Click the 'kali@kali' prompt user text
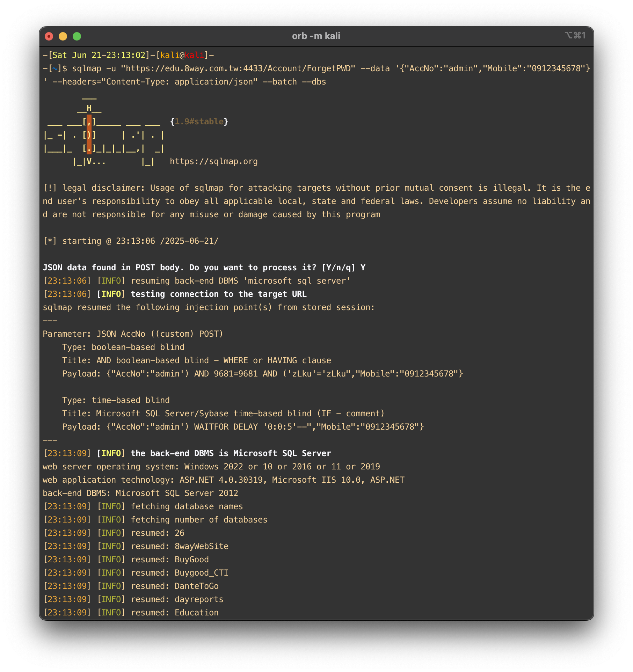This screenshot has width=633, height=672. coord(182,55)
